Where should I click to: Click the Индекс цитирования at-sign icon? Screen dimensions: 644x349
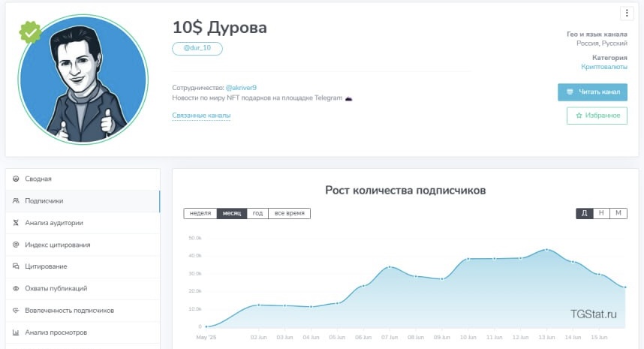tap(16, 245)
